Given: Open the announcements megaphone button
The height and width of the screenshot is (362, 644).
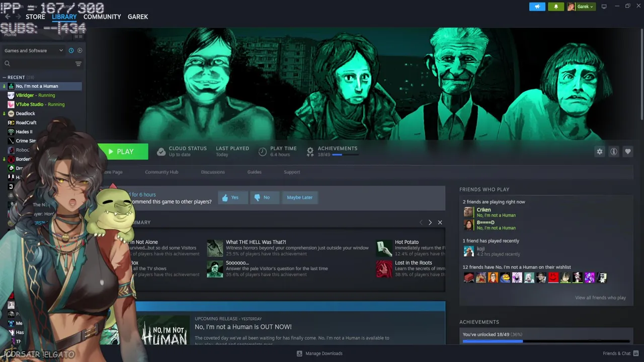Looking at the screenshot, I should pyautogui.click(x=537, y=7).
